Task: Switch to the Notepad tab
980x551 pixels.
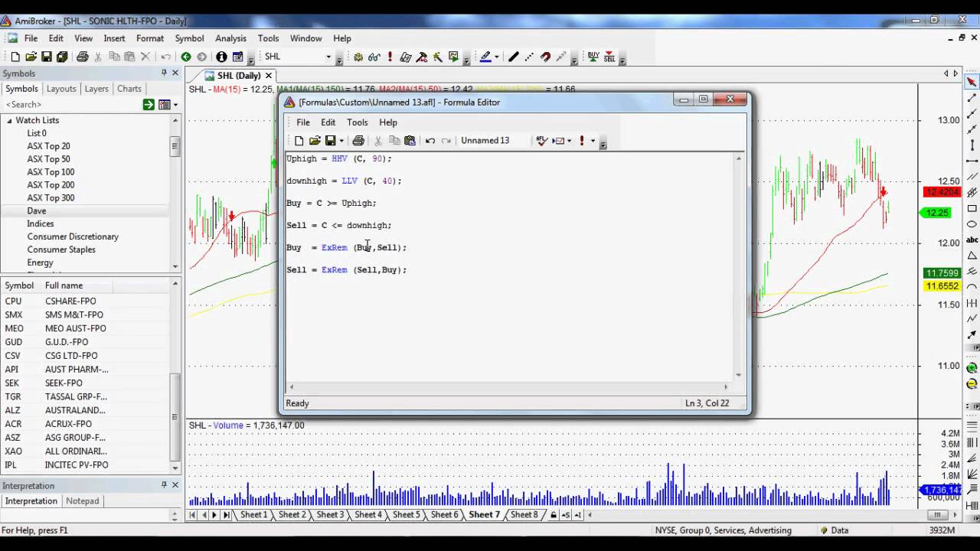Action: click(83, 501)
